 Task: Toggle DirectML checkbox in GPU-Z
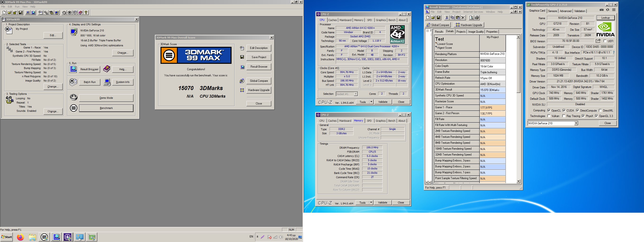[600, 111]
